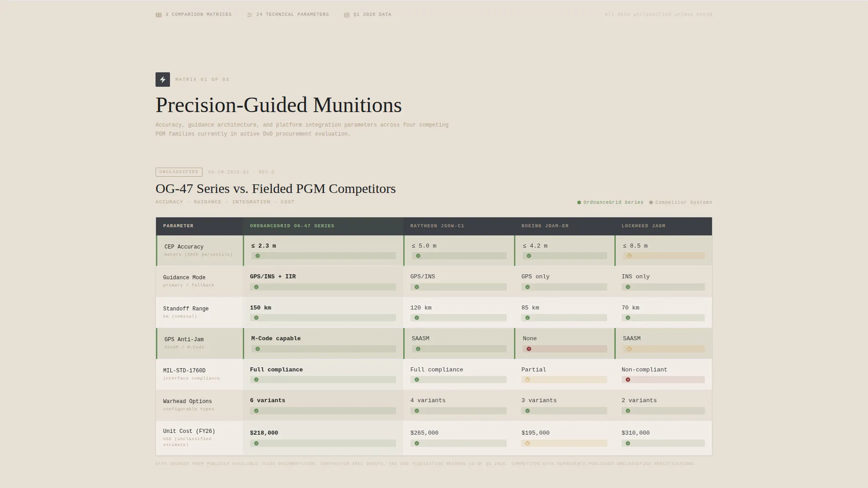
Task: Click the $265,000 cost value
Action: 425,433
